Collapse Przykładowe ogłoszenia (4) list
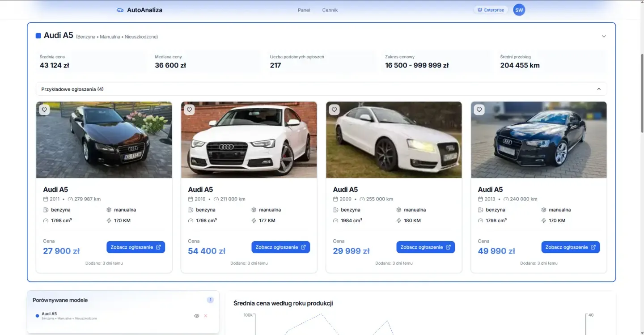 point(599,89)
